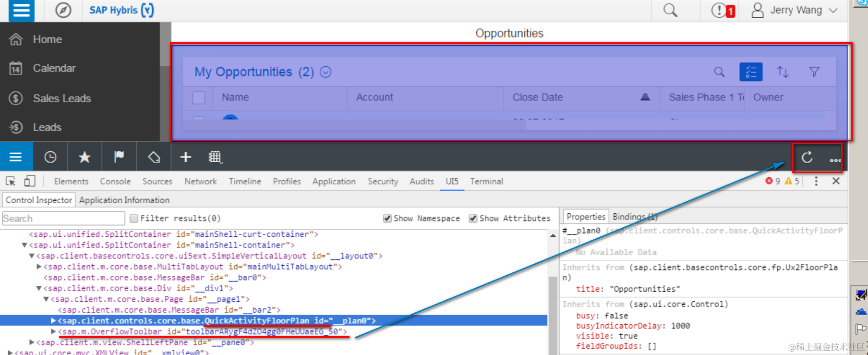The height and width of the screenshot is (355, 868).
Task: Activate DevTools element picker icon
Action: [11, 181]
